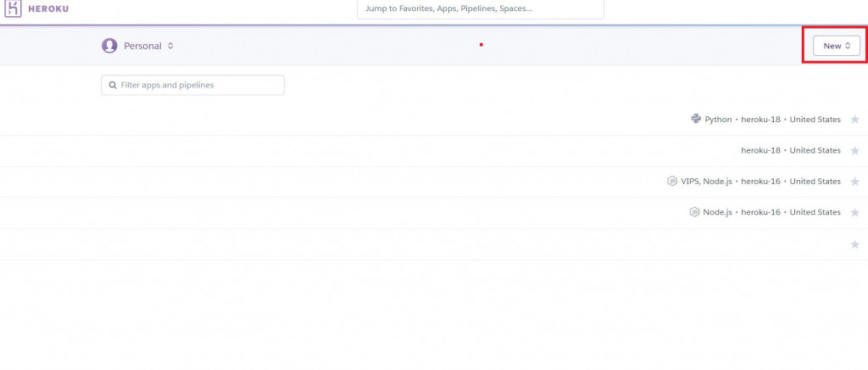Open the Personal account switcher dropdown
The image size is (868, 370).
pos(138,46)
